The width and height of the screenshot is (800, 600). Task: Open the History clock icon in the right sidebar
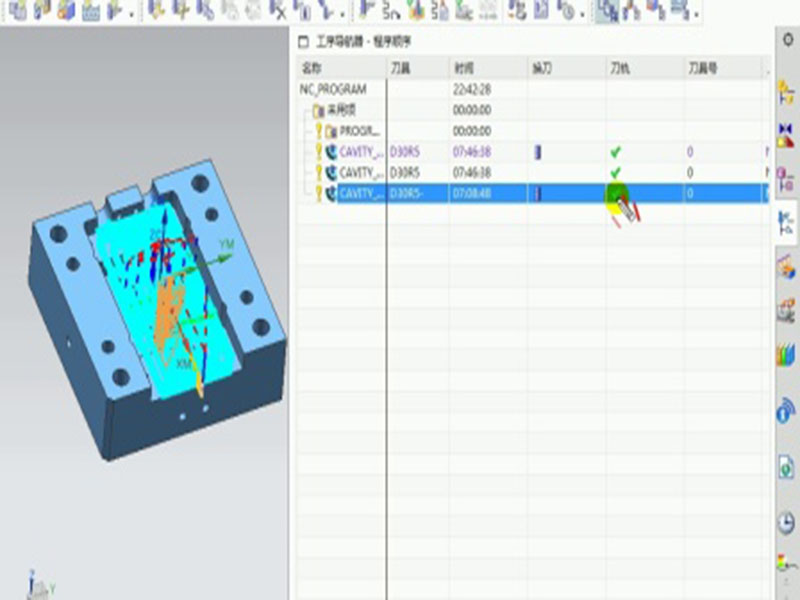[x=786, y=522]
